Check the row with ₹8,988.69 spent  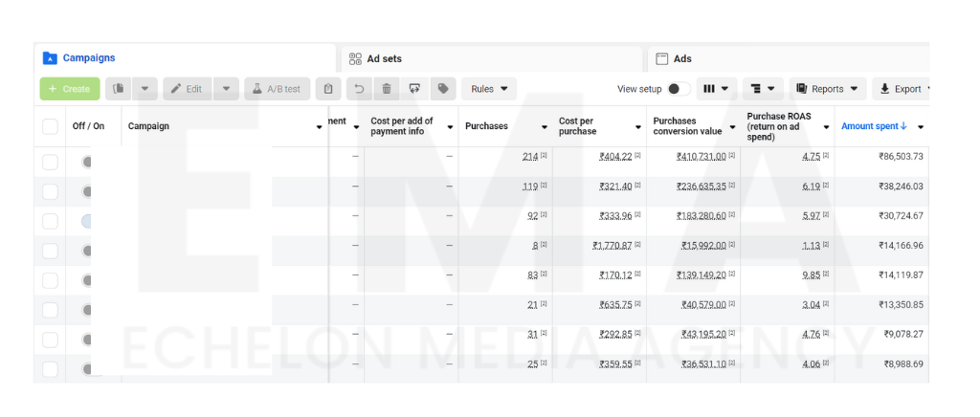coord(50,369)
